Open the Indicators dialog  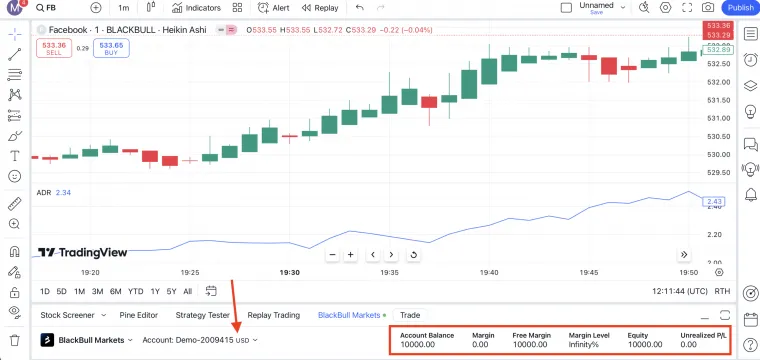point(196,8)
